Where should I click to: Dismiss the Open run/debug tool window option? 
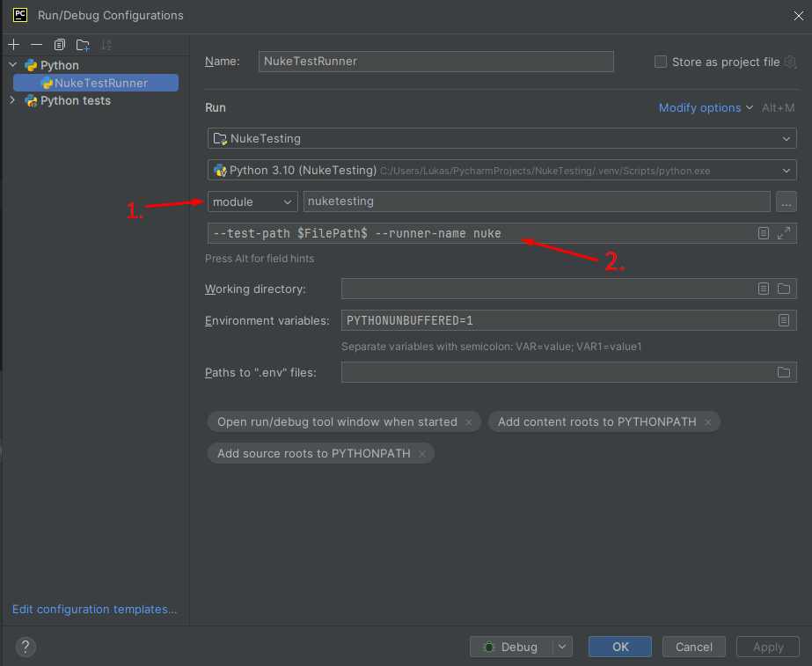(x=469, y=421)
